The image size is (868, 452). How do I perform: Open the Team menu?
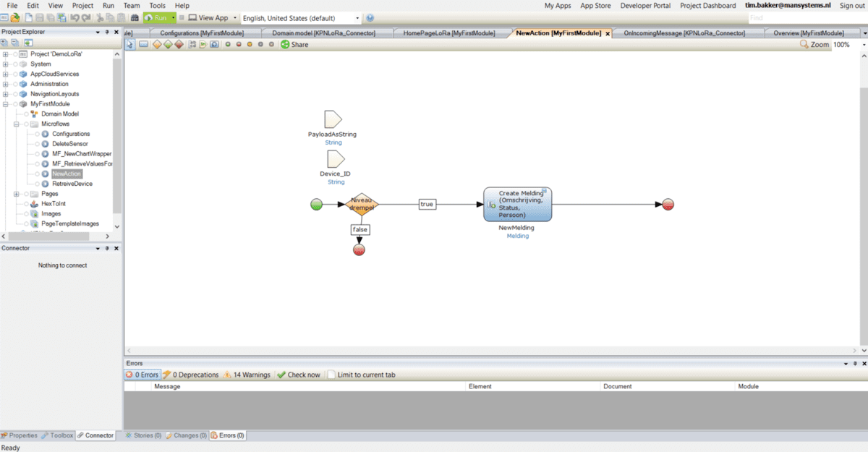point(131,5)
